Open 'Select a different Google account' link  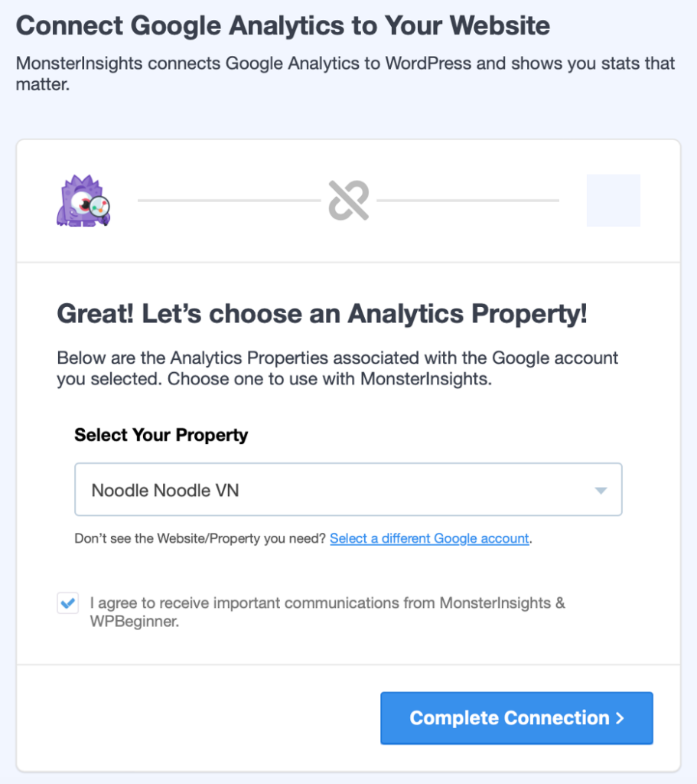click(x=429, y=538)
